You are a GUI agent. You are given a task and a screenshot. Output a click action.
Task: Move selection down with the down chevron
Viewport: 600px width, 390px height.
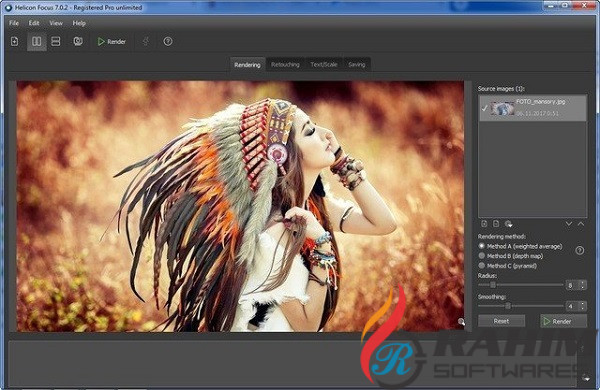(x=569, y=224)
